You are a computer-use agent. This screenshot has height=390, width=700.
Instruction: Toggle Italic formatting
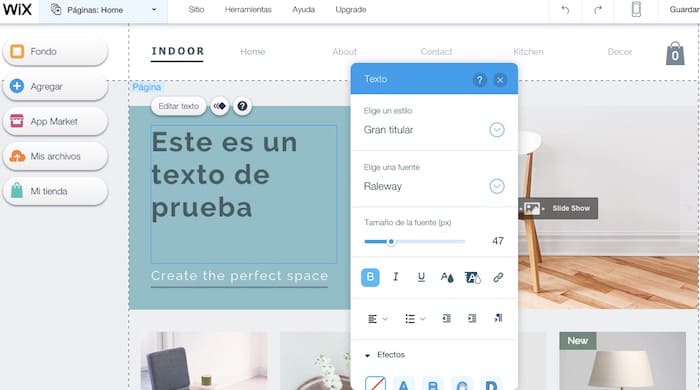coord(396,277)
